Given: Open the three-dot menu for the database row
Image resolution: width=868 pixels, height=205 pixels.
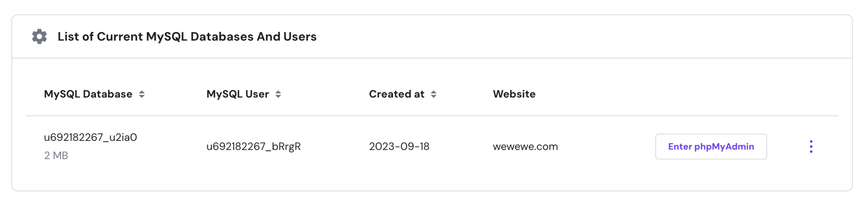Looking at the screenshot, I should point(811,146).
